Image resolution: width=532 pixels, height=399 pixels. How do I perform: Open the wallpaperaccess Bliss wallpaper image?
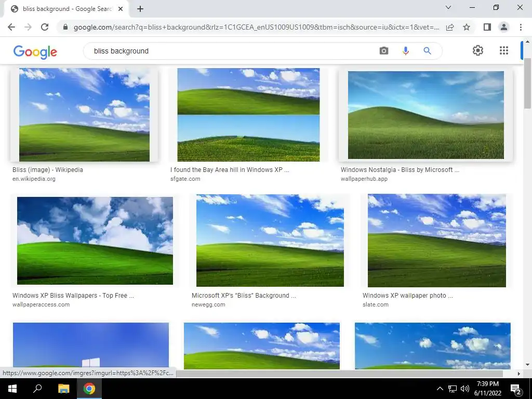coord(95,241)
